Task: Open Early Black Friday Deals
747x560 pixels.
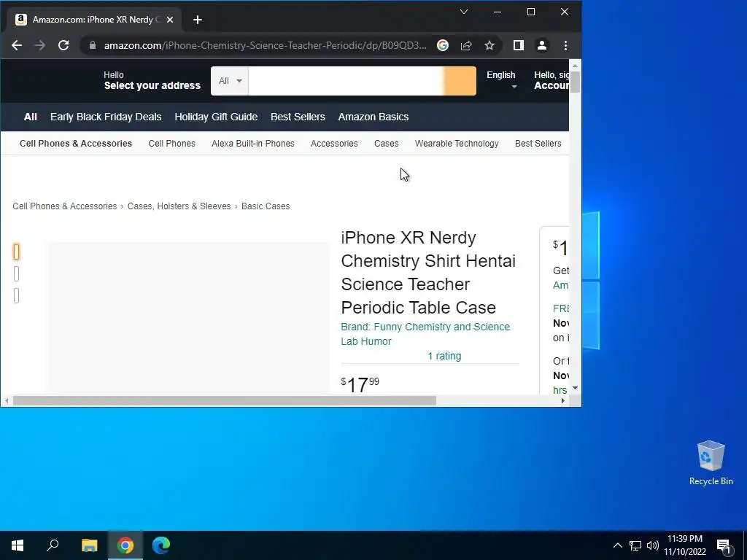Action: click(x=106, y=117)
